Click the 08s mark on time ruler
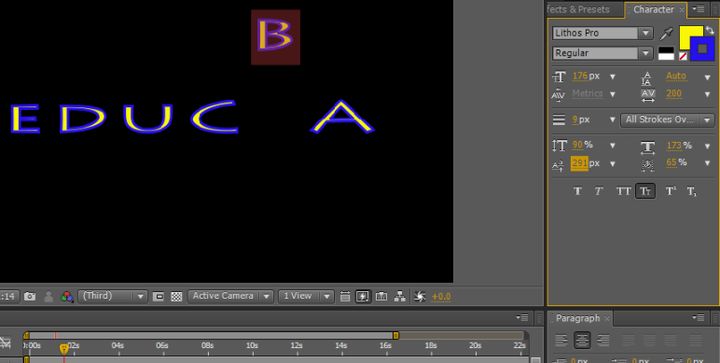The width and height of the screenshot is (720, 363). (x=207, y=346)
